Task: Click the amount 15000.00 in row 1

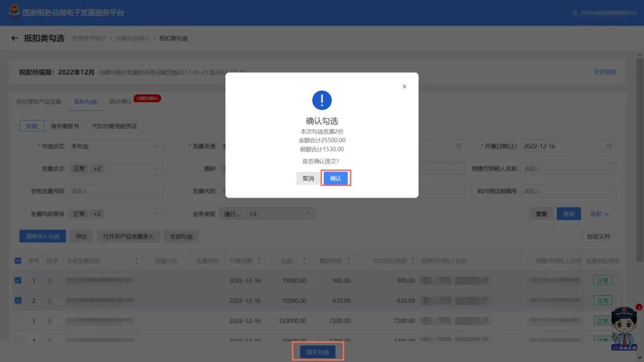Action: (x=294, y=281)
